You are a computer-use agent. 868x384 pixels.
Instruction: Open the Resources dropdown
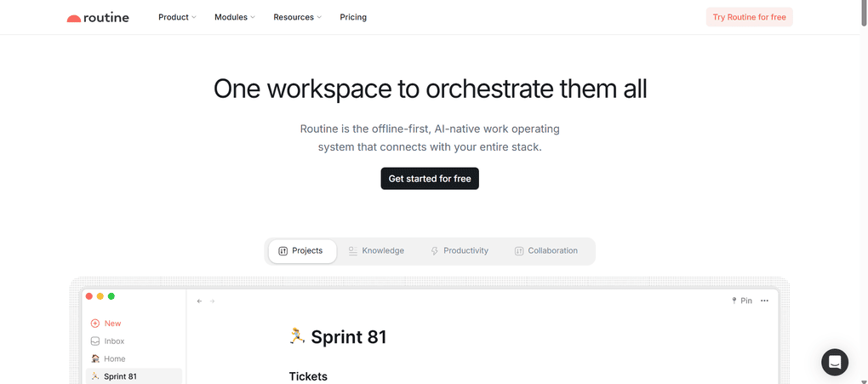(x=297, y=17)
